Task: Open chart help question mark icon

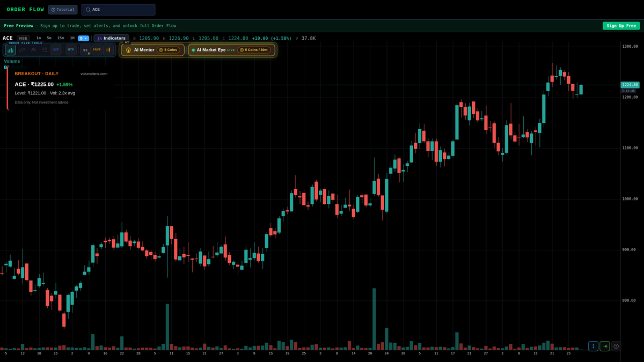Action: pos(616,346)
